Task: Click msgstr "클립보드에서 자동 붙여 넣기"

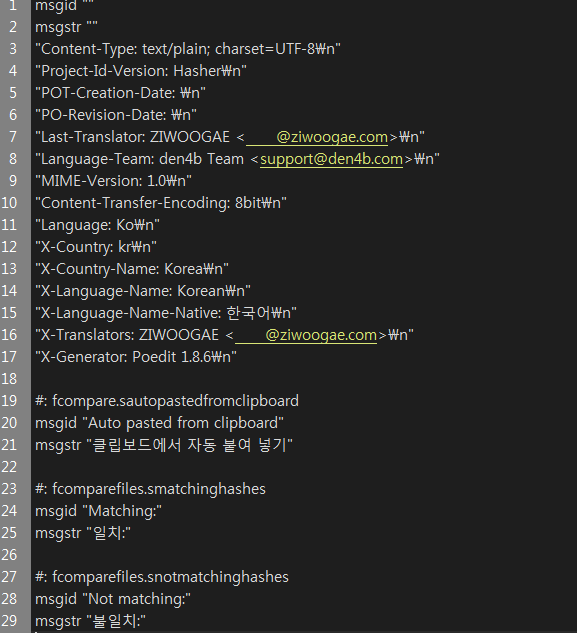Action: 164,445
